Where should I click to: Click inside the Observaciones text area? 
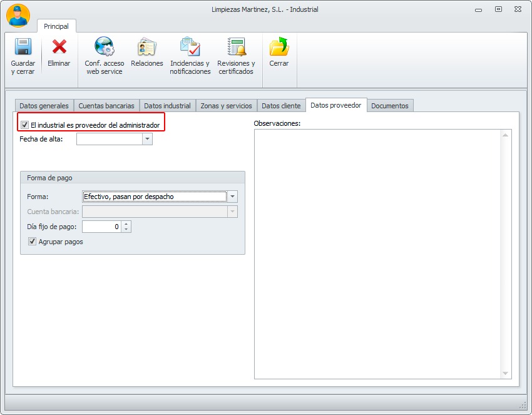click(377, 254)
